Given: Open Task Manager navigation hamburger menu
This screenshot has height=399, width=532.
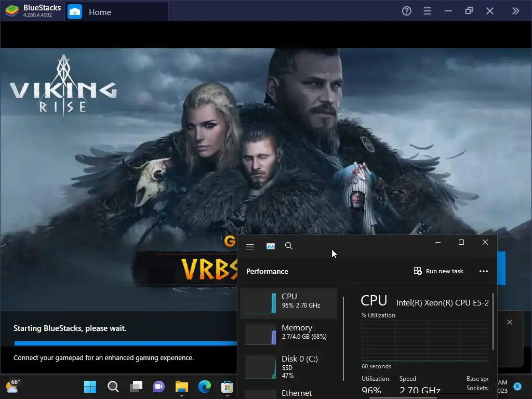Looking at the screenshot, I should click(250, 247).
